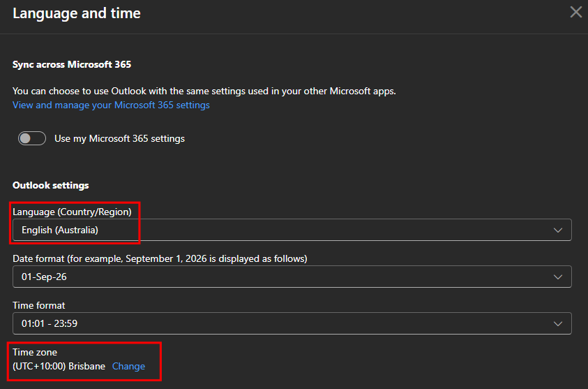Open the Date format dropdown showing 01-Sep-26
Image resolution: width=588 pixels, height=389 pixels.
[292, 277]
